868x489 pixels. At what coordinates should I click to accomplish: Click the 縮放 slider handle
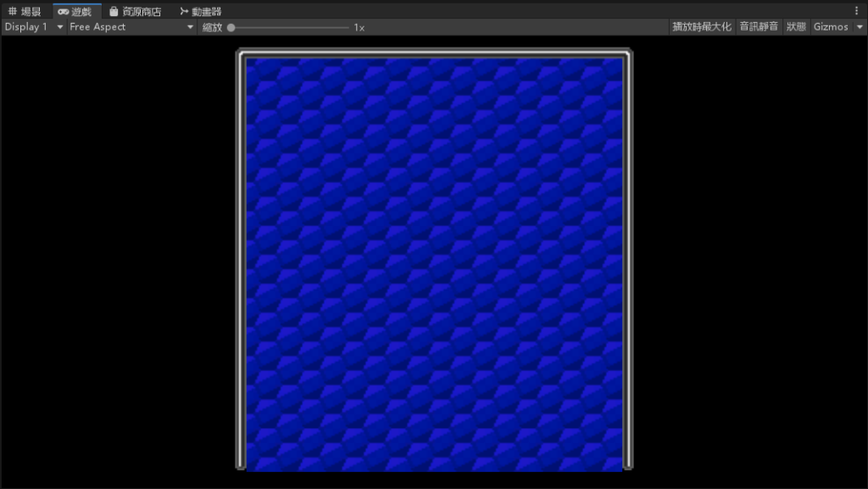231,28
